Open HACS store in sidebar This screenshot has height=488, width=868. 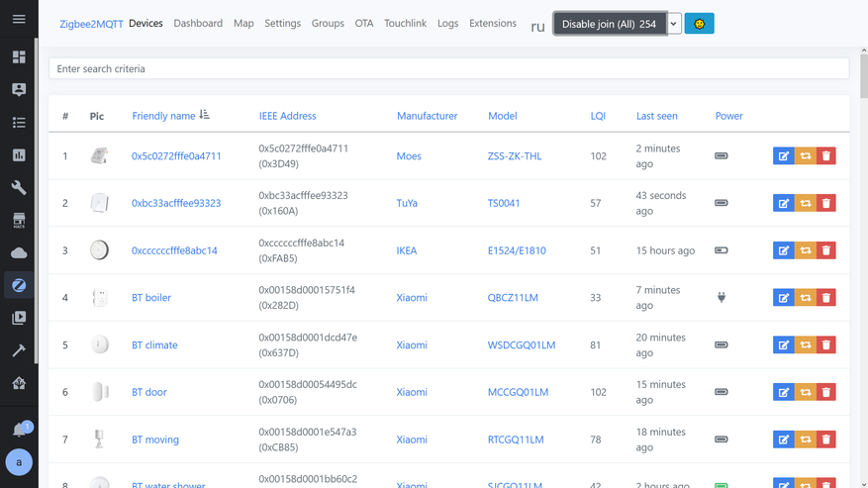(x=19, y=220)
